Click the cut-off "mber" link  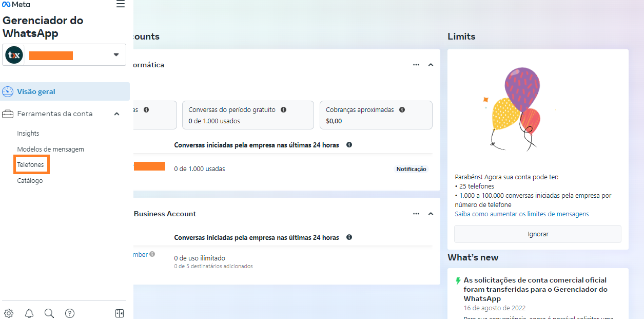point(141,254)
